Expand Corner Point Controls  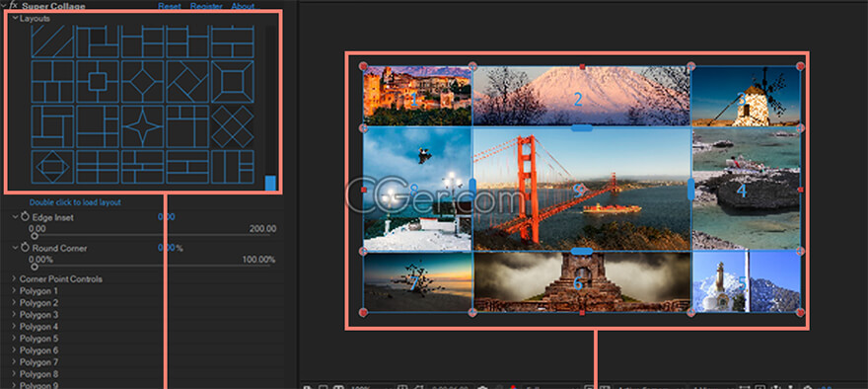coord(15,278)
